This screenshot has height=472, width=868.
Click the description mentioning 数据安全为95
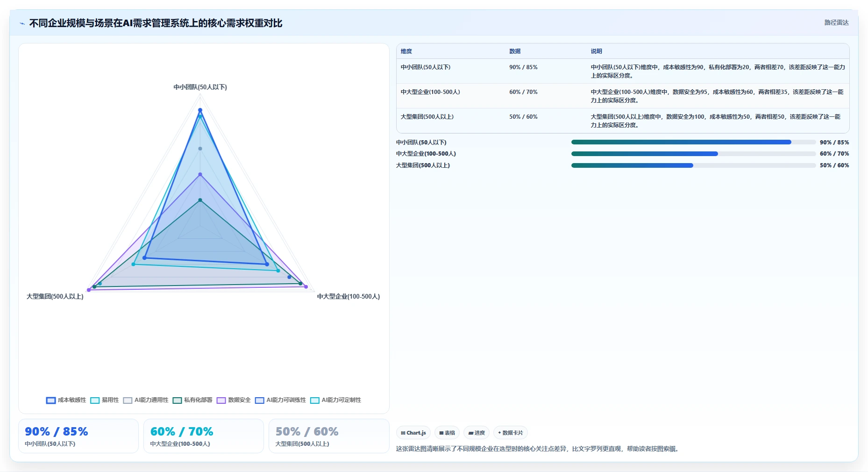(717, 96)
